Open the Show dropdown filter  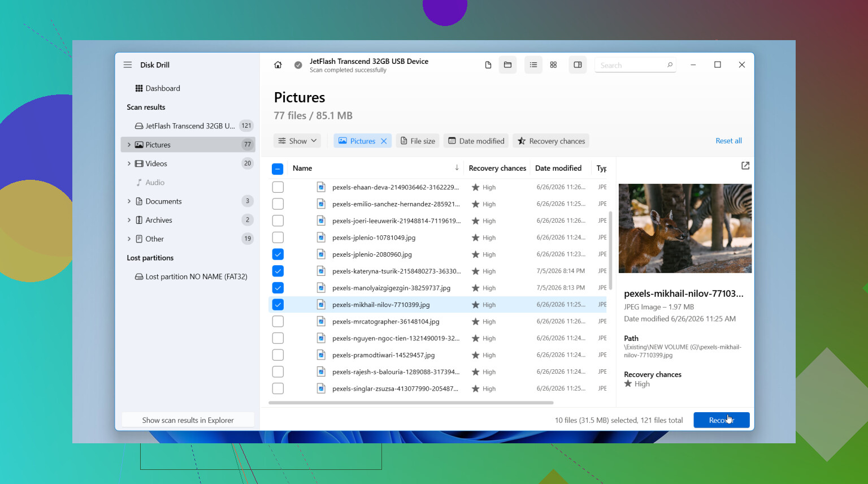[297, 141]
